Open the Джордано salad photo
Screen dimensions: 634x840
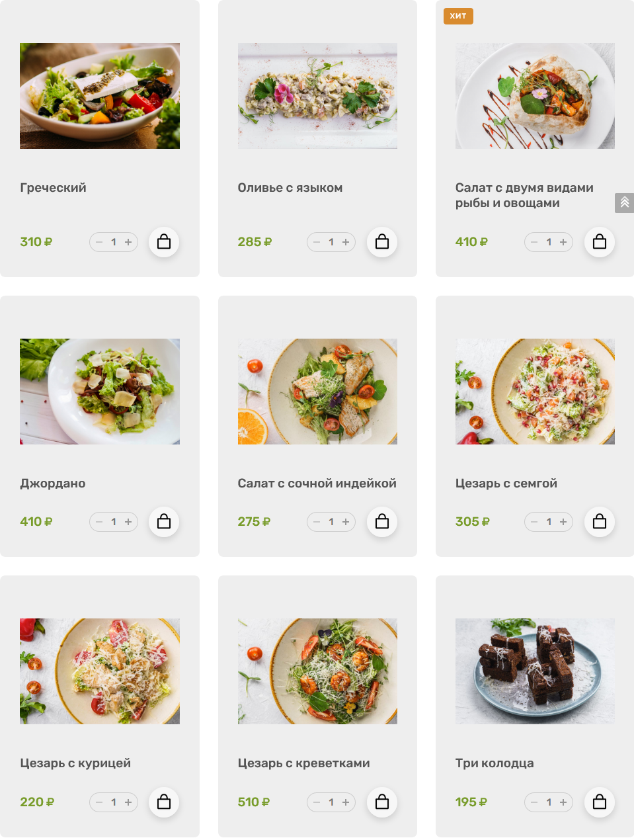[x=100, y=392]
